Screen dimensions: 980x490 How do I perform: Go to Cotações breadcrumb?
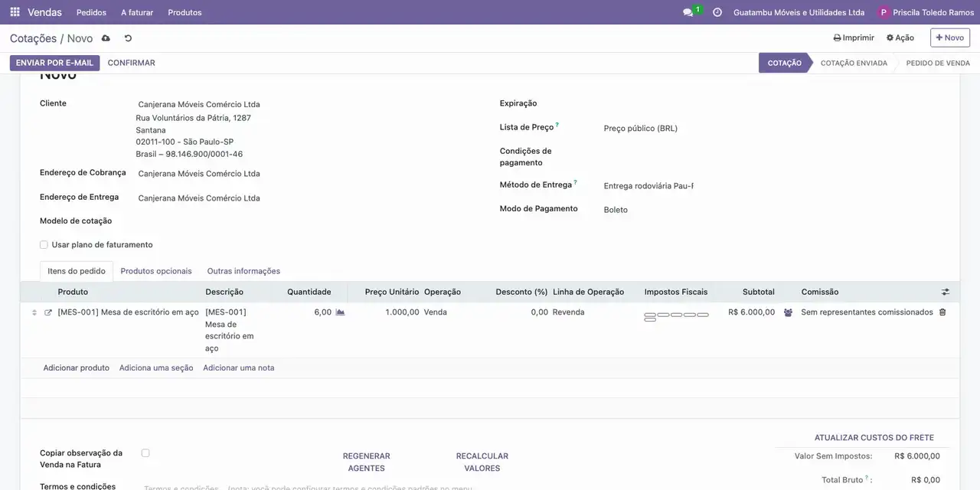click(33, 38)
